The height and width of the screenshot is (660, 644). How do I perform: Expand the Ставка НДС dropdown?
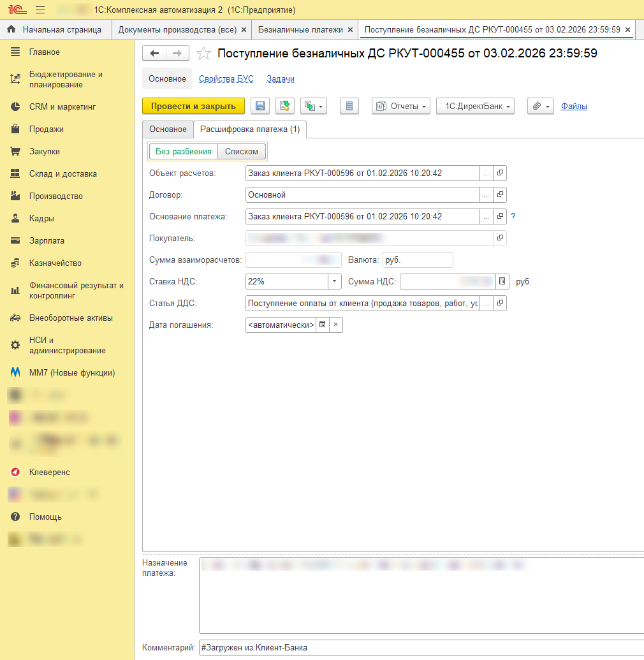point(335,281)
